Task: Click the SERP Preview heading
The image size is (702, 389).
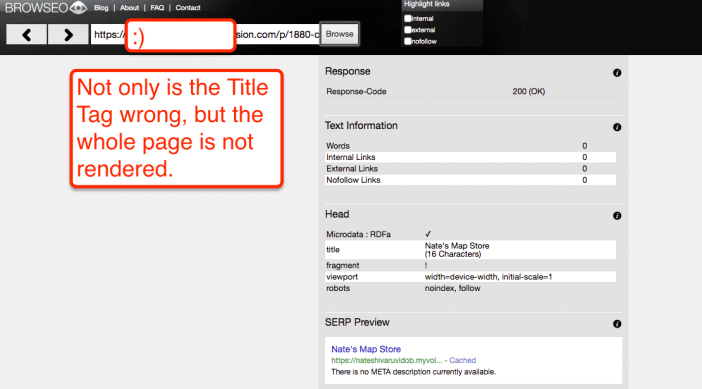Action: coord(357,322)
